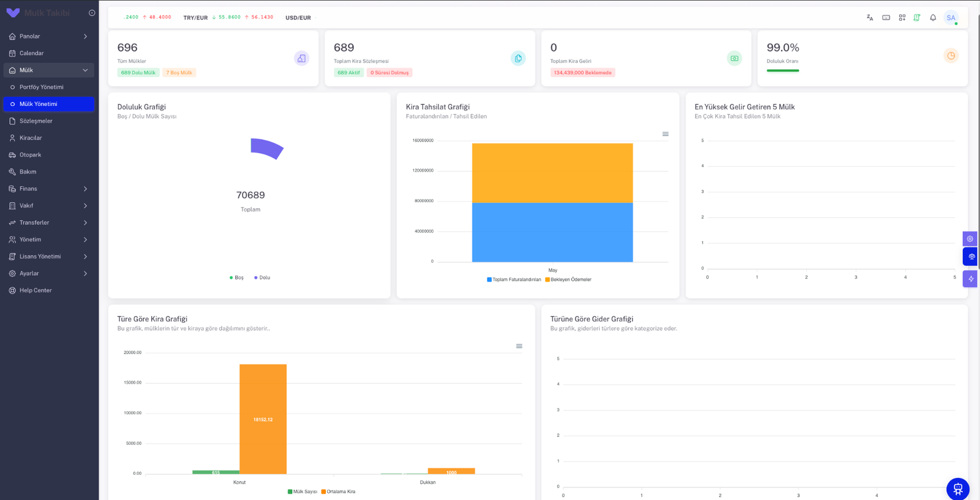Image resolution: width=980 pixels, height=500 pixels.
Task: Open Türe Göre Kira Grafiği chart menu
Action: (x=519, y=346)
